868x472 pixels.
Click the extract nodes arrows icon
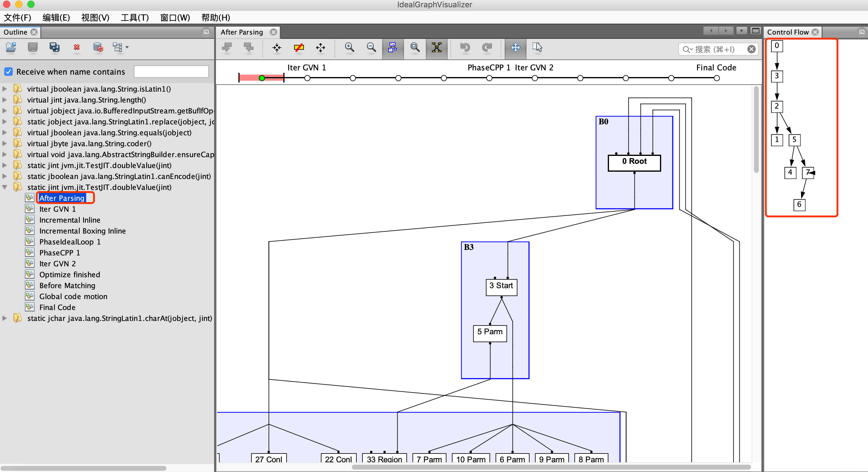point(277,48)
